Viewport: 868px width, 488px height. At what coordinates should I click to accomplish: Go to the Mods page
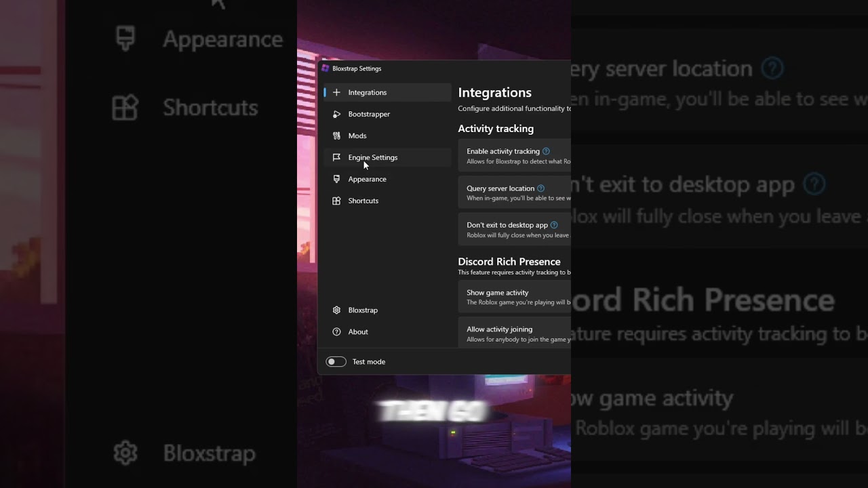click(387, 136)
